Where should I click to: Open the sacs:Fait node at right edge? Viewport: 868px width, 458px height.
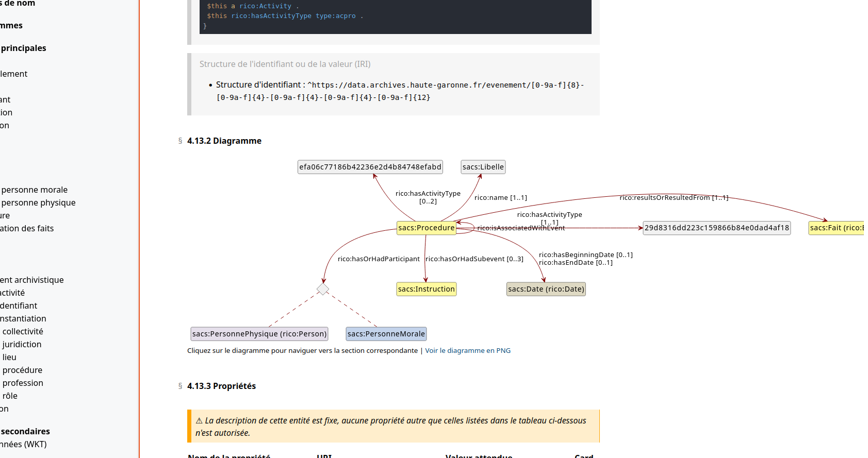coord(836,228)
